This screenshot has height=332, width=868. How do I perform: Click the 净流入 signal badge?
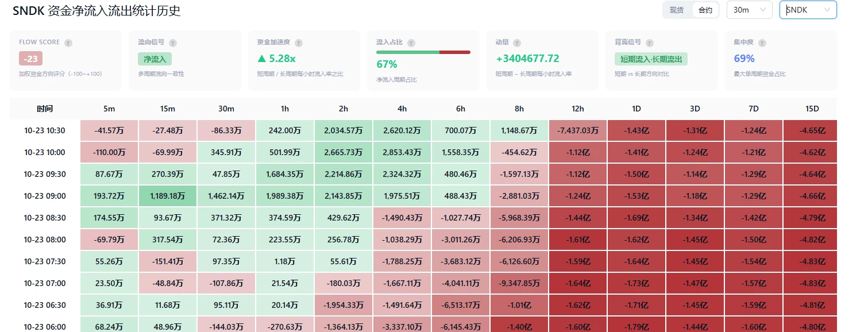click(155, 59)
